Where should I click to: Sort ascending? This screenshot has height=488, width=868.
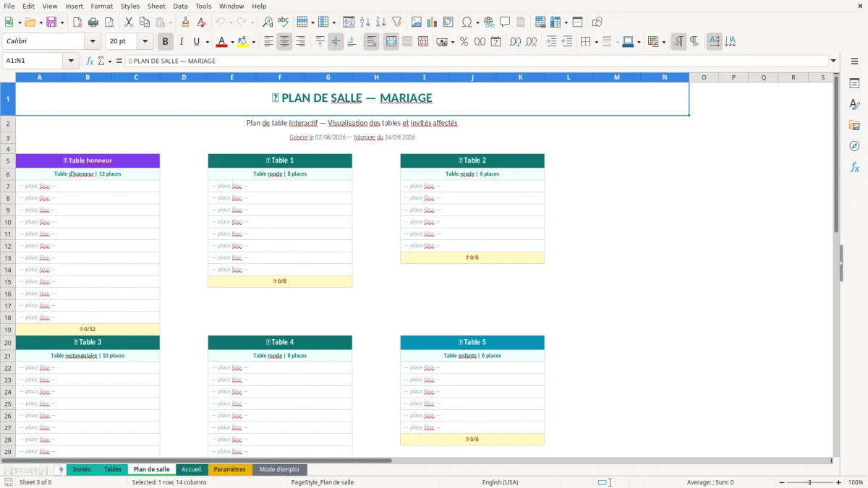pos(365,22)
